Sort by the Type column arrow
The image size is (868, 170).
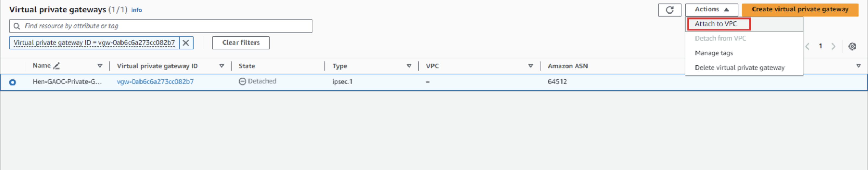click(409, 66)
